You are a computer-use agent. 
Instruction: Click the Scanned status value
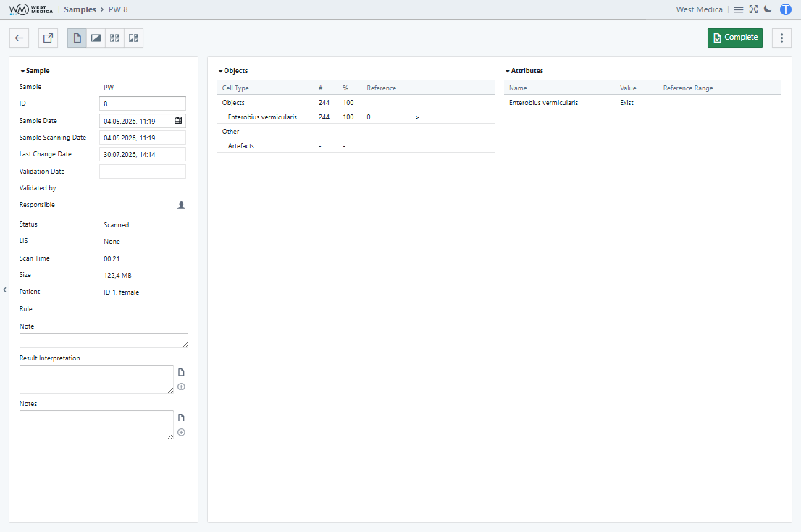(x=117, y=225)
